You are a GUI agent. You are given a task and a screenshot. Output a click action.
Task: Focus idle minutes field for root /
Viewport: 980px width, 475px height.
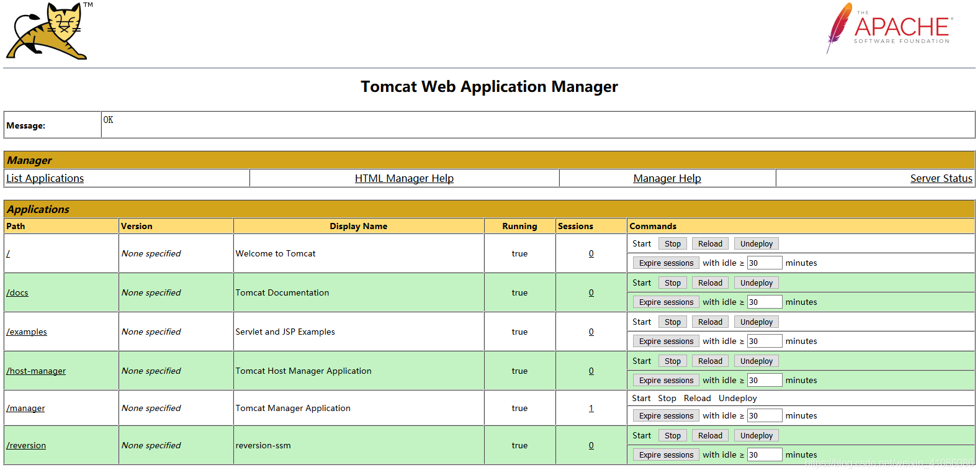(765, 263)
